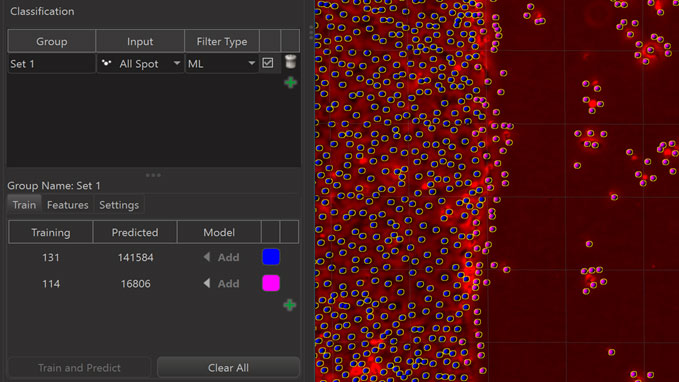Switch to the Features tab
The width and height of the screenshot is (679, 382).
[68, 204]
